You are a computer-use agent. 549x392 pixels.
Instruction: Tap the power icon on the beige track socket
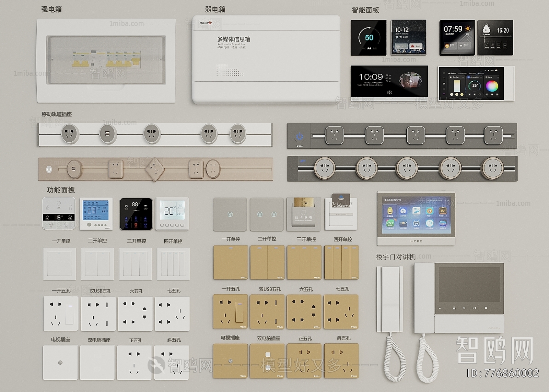[49, 169]
